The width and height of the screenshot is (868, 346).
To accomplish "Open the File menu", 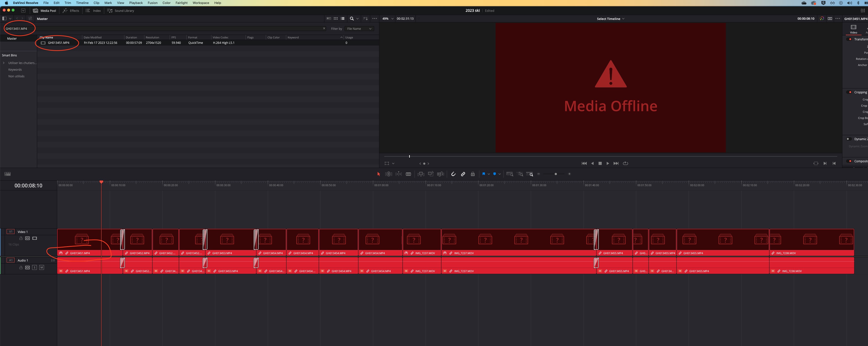I will 46,3.
